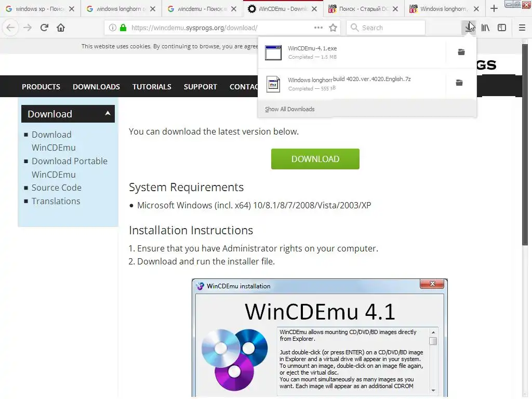532x399 pixels.
Task: Click the green DOWNLOAD button
Action: click(x=315, y=159)
